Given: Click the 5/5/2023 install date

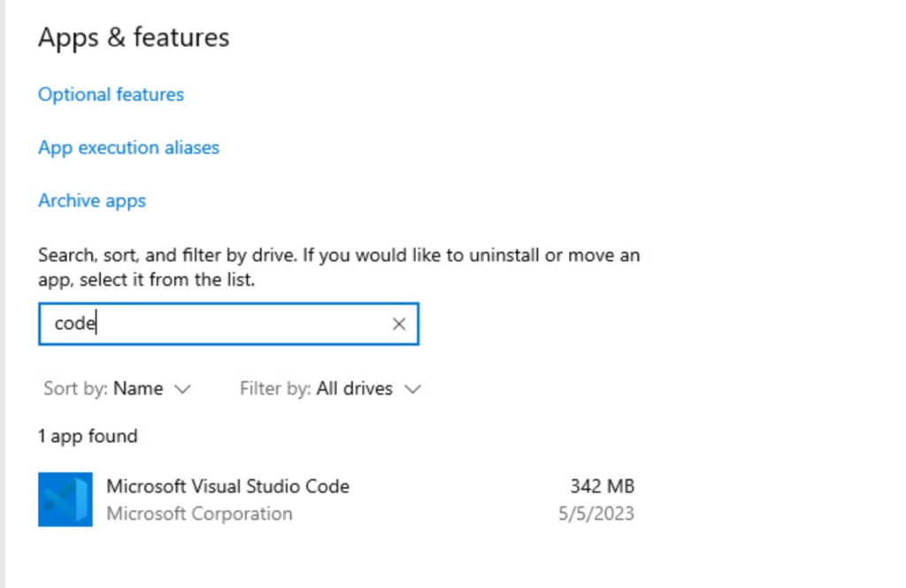Looking at the screenshot, I should pyautogui.click(x=596, y=514).
